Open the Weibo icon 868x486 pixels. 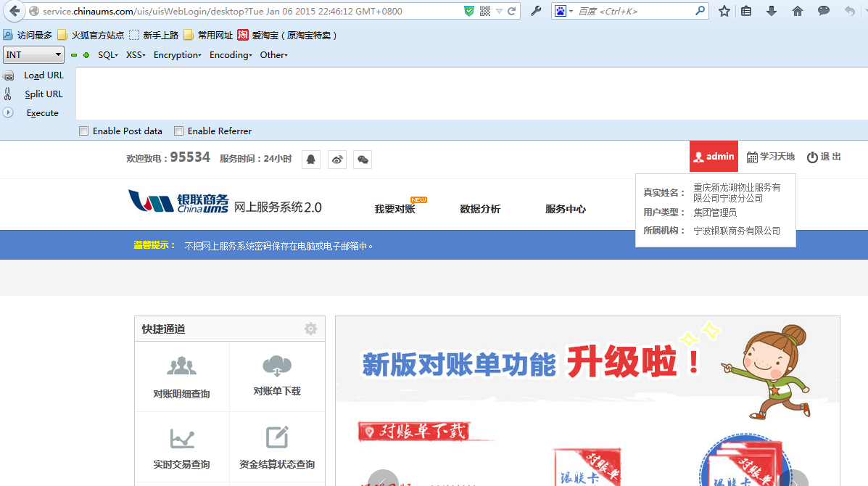(x=337, y=160)
